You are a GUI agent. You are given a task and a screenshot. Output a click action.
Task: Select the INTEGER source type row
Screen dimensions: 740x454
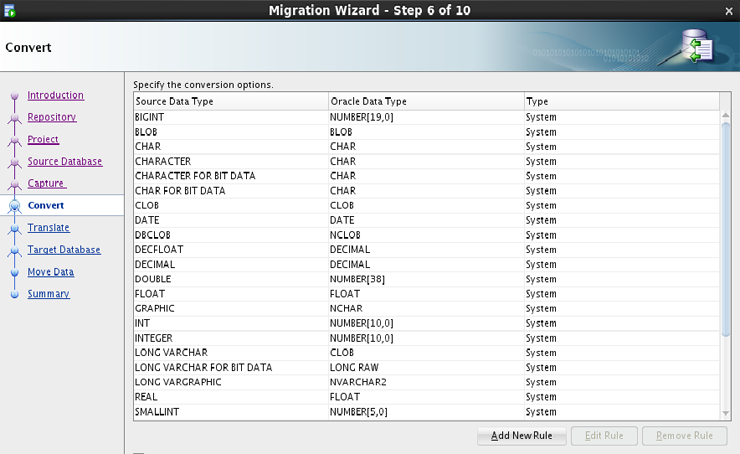427,338
